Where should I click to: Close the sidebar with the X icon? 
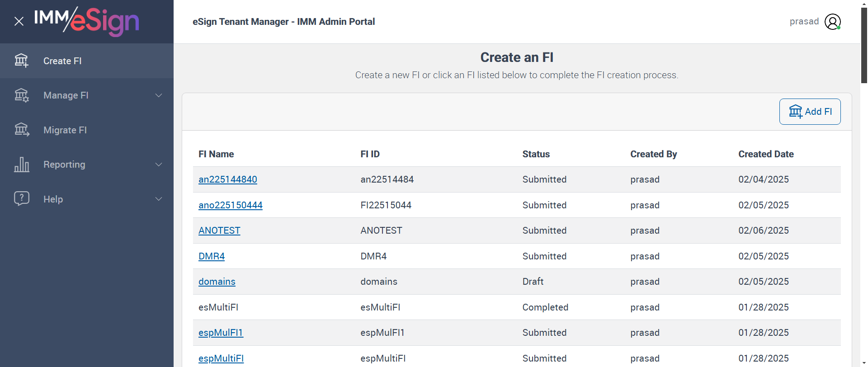coord(19,21)
